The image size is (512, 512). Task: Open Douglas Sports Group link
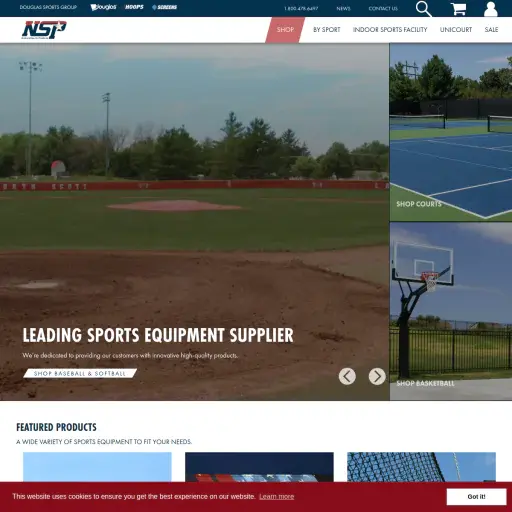coord(48,7)
